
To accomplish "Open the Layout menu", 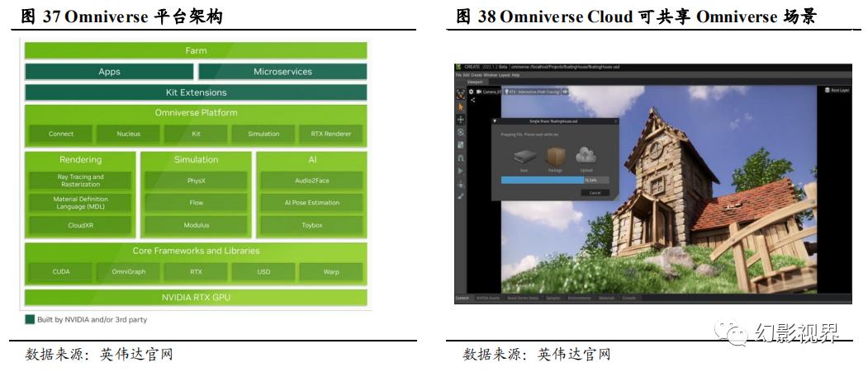I will click(x=505, y=75).
